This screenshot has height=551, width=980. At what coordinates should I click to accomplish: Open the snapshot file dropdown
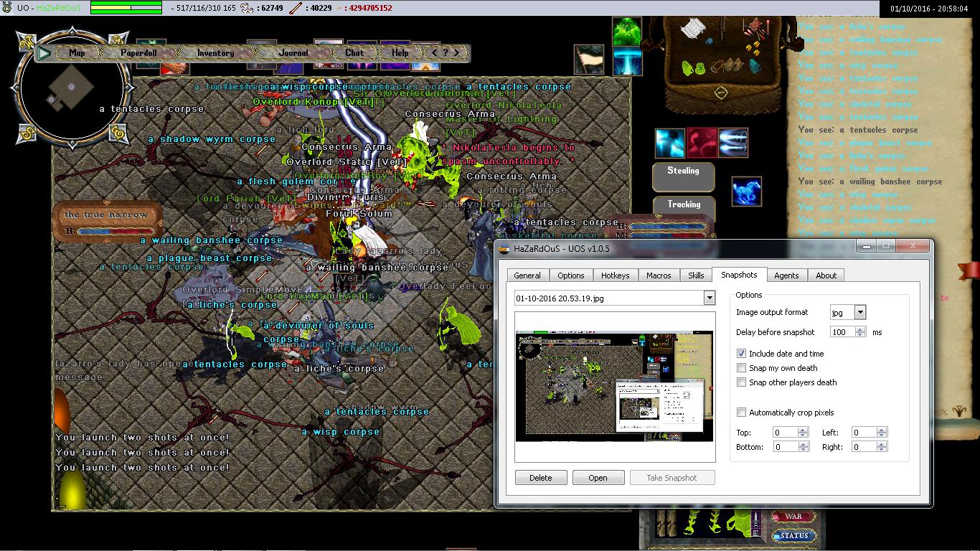click(709, 298)
